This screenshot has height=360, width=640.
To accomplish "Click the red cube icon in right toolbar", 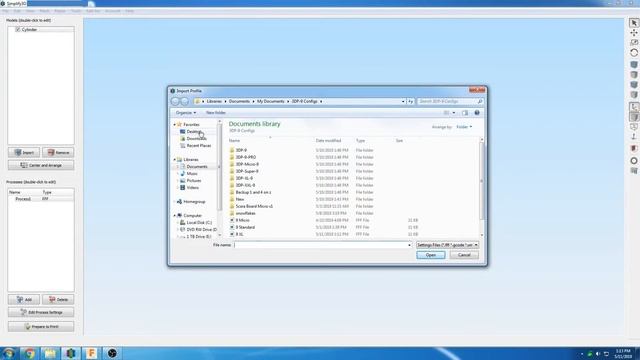I will pyautogui.click(x=634, y=148).
